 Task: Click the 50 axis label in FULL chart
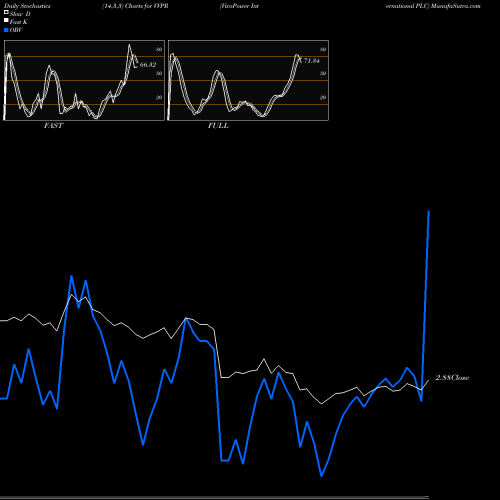[323, 73]
